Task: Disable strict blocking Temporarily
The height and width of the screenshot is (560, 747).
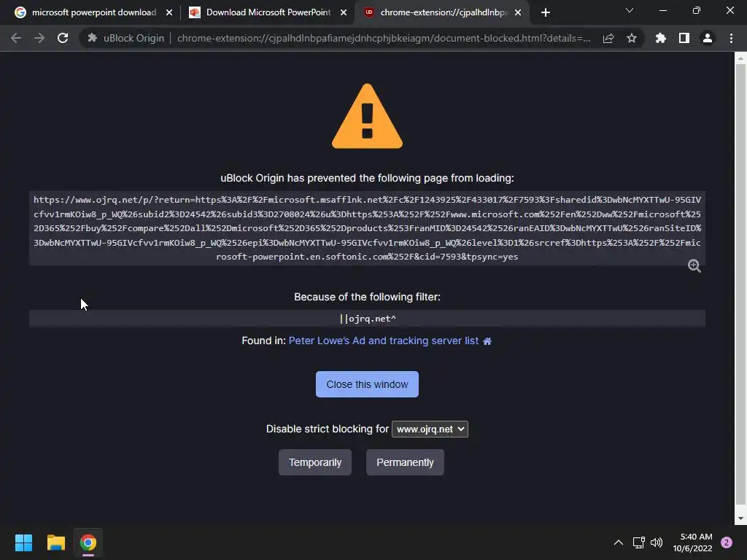Action: coord(315,462)
